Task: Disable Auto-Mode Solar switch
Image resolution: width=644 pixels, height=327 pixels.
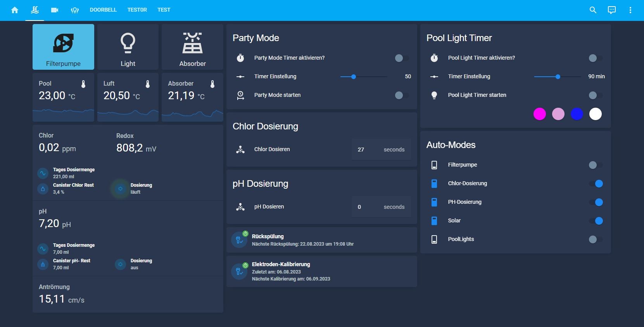Action: (x=596, y=221)
